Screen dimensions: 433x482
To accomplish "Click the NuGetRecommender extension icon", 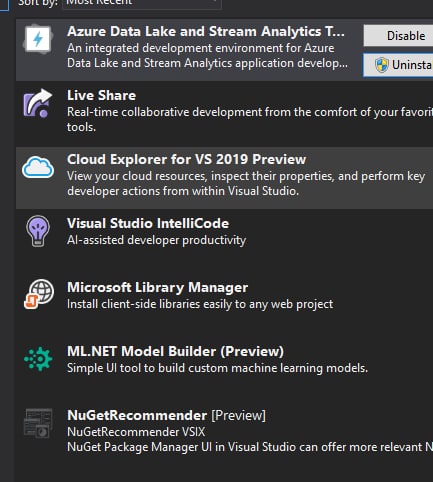I will point(38,423).
